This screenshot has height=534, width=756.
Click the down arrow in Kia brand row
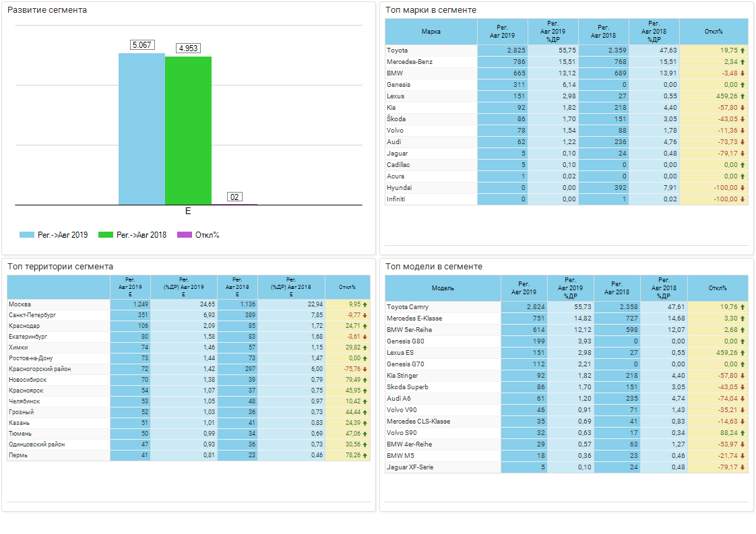click(x=743, y=108)
